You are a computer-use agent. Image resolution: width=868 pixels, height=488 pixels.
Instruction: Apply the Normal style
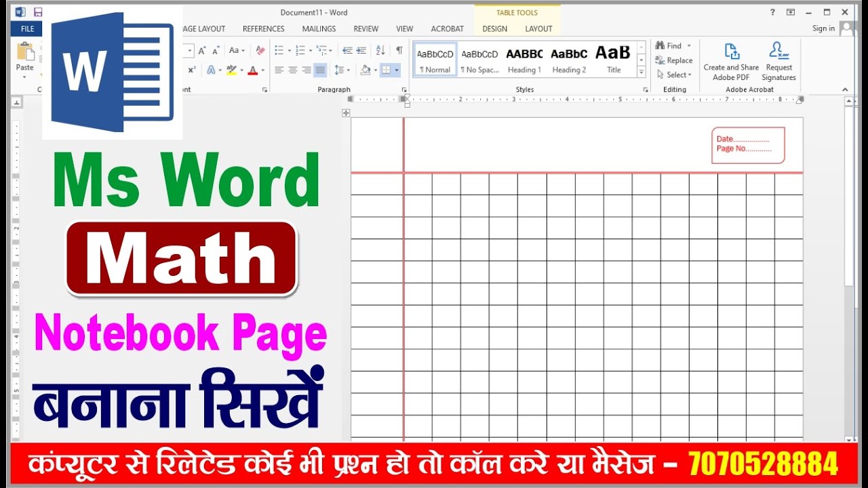[x=435, y=60]
